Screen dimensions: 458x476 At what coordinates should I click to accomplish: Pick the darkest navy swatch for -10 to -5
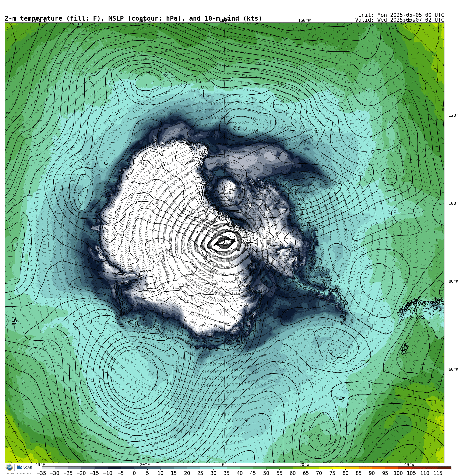(x=114, y=468)
